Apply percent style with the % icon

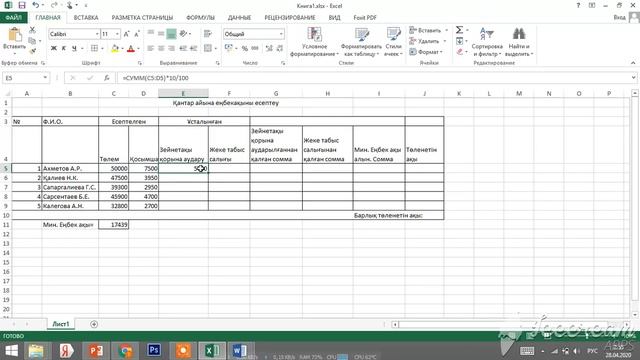[x=244, y=48]
